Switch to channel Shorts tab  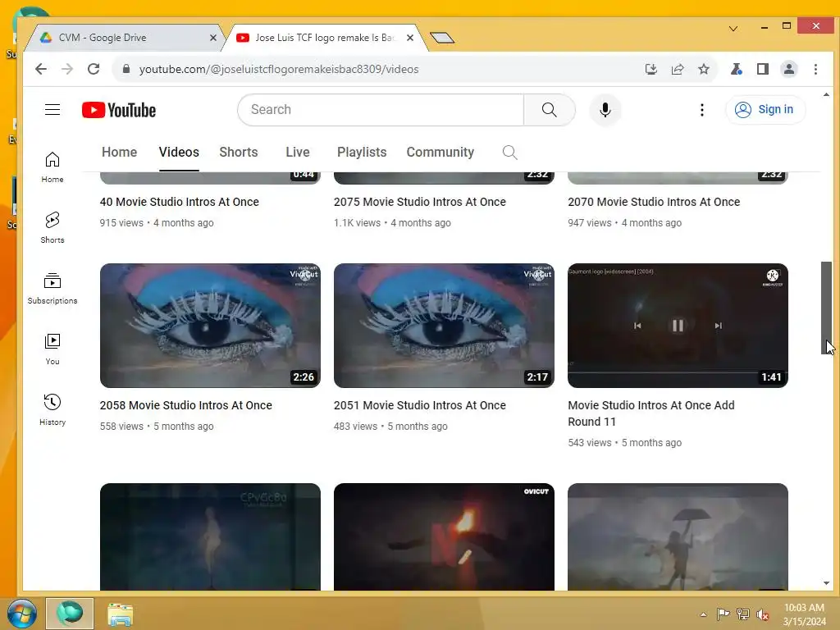click(239, 152)
